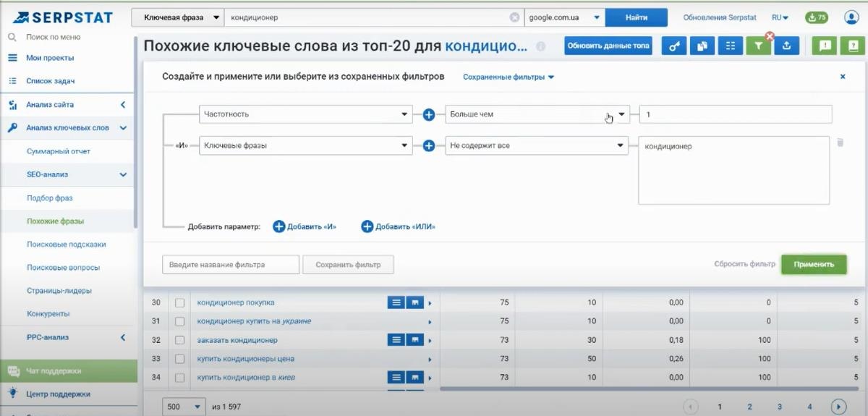Clear the search field with the X icon
Viewport: 868px width, 416px height.
point(514,17)
